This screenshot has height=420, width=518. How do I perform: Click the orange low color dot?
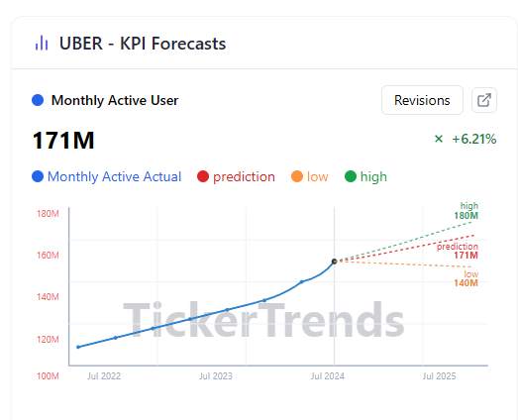pyautogui.click(x=297, y=176)
